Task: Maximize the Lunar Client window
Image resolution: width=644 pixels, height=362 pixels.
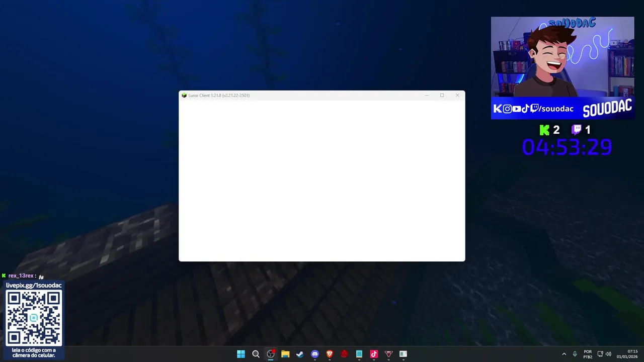Action: pos(442,96)
